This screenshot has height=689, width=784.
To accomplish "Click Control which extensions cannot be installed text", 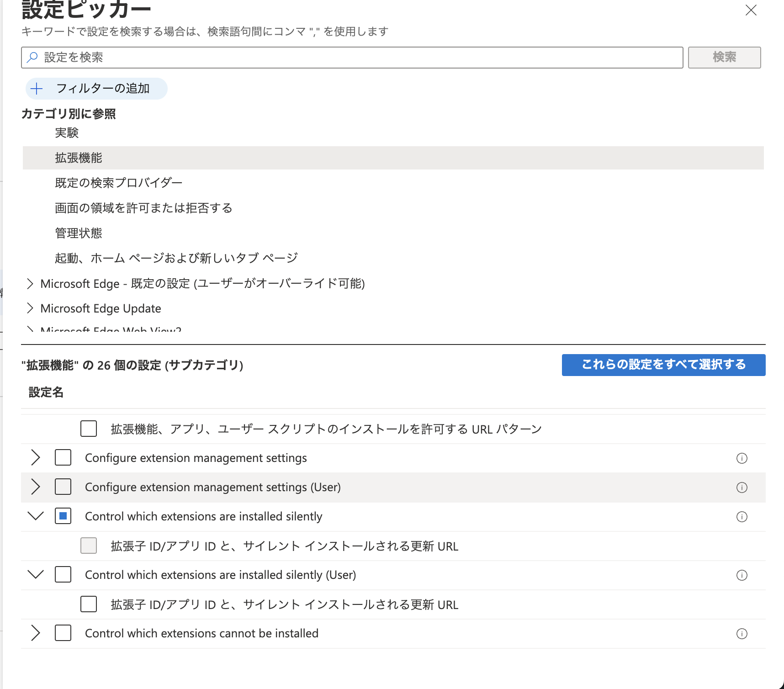I will [x=202, y=633].
